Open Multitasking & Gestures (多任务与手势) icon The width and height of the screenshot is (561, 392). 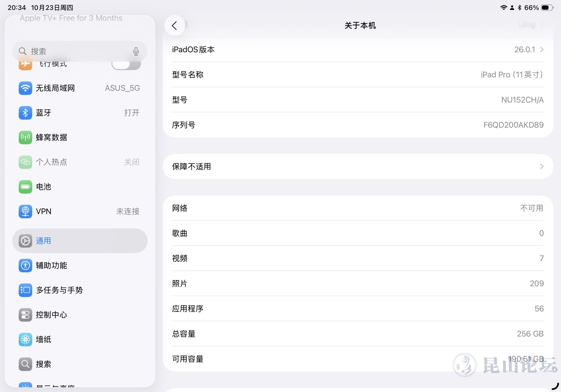(25, 290)
